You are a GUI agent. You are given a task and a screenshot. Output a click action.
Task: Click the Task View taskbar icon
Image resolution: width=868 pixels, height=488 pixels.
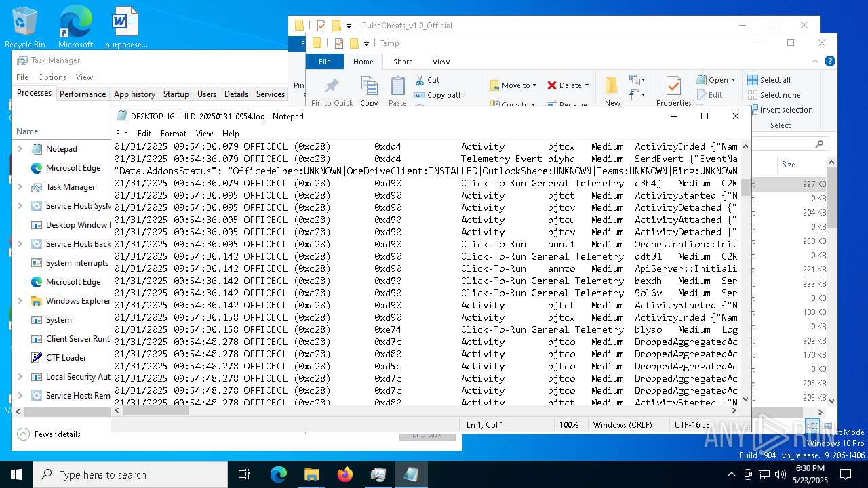click(244, 474)
